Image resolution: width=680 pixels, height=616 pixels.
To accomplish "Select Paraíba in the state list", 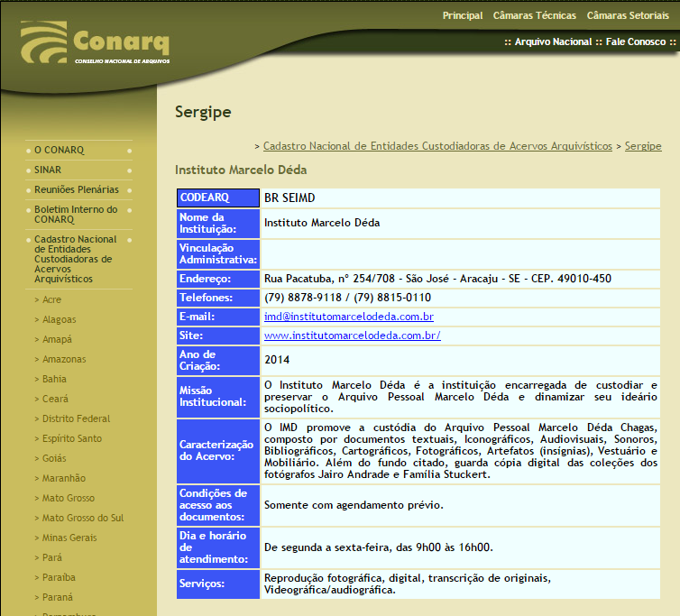I will tap(59, 577).
